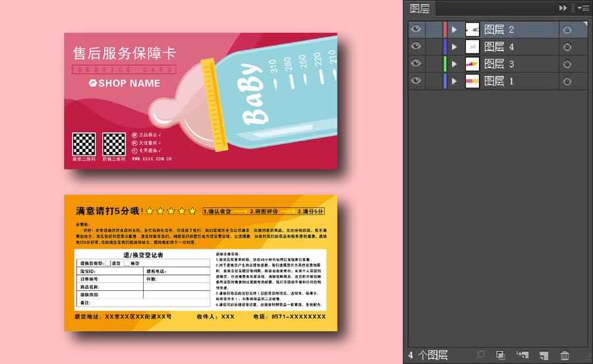Click the 电话: 0571-XXXXXXXX text
The height and width of the screenshot is (364, 593).
[289, 317]
